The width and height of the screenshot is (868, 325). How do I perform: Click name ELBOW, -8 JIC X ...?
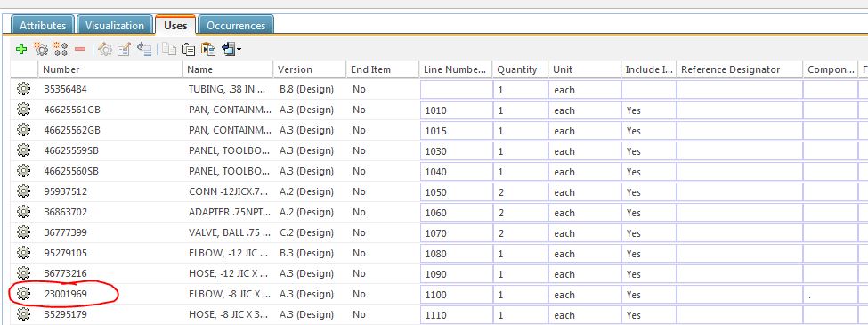[229, 294]
